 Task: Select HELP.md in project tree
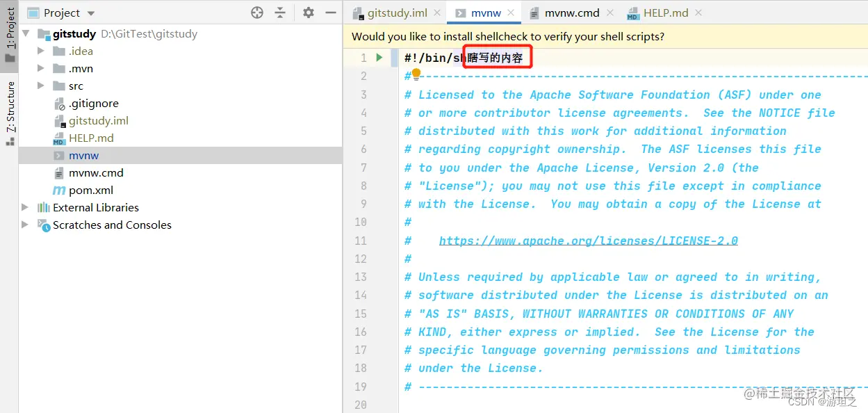(91, 138)
